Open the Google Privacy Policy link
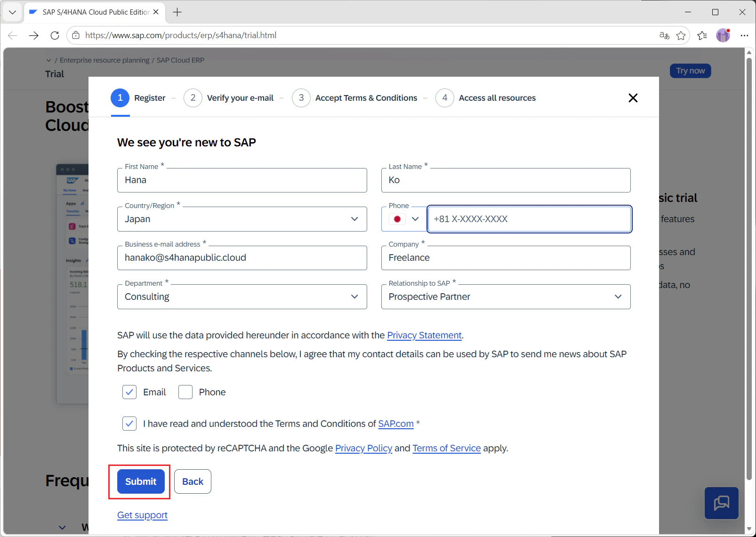 [x=363, y=448]
